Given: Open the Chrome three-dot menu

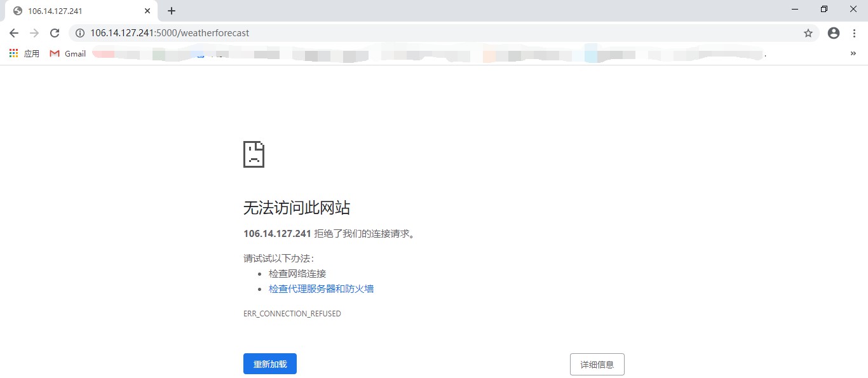Looking at the screenshot, I should point(855,33).
